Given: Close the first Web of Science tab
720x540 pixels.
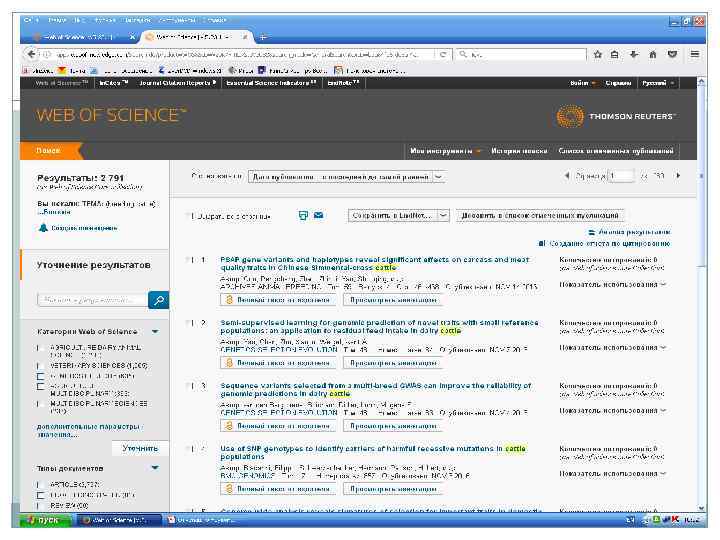Looking at the screenshot, I should pos(132,36).
